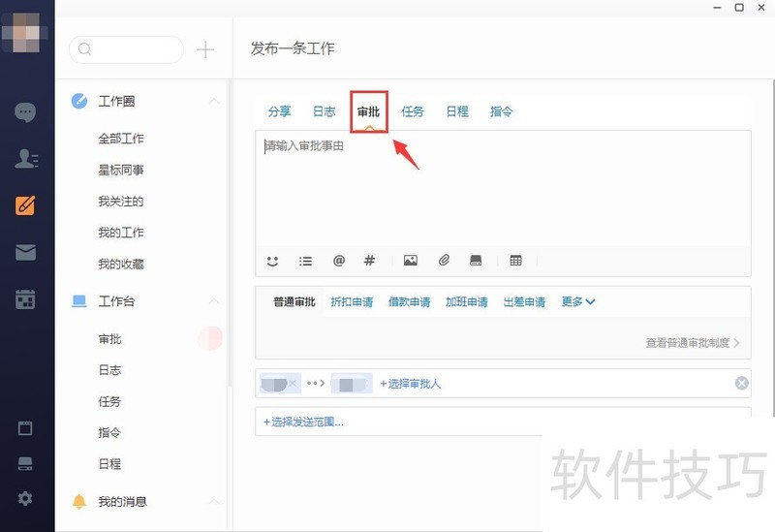
Task: Click the 请输入审批事由 text area
Action: 503,188
